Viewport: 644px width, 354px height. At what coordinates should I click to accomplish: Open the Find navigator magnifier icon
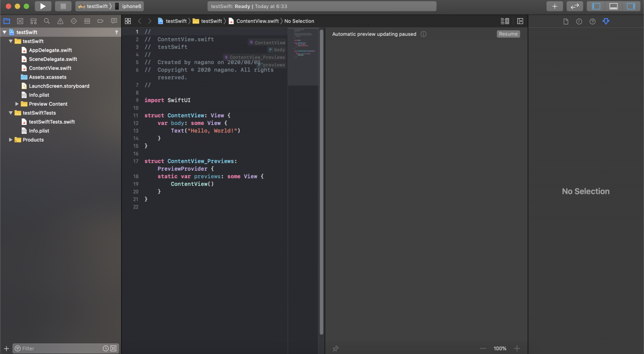coord(47,21)
